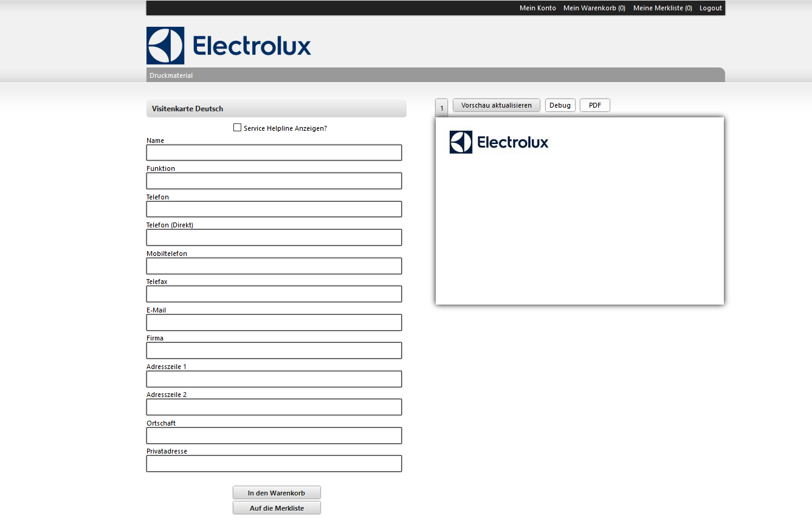Click the Electrolux logo in the card preview

point(499,142)
